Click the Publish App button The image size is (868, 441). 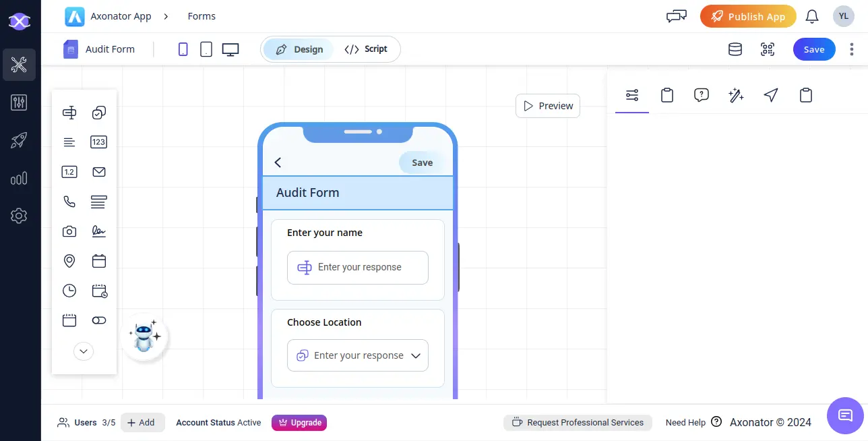coord(748,16)
